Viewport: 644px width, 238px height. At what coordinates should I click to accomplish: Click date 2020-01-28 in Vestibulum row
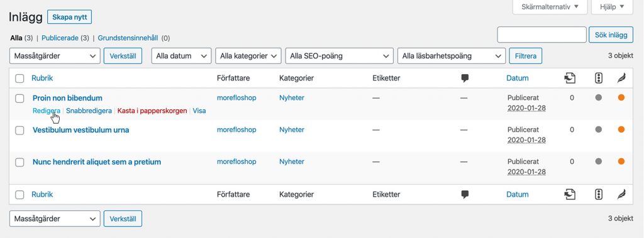[526, 140]
